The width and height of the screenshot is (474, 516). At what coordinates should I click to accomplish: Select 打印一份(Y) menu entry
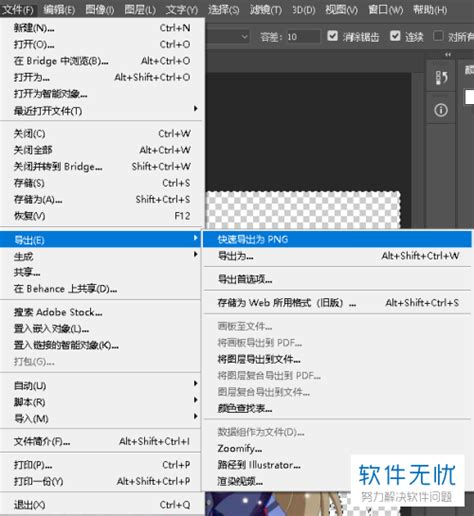pos(101,481)
